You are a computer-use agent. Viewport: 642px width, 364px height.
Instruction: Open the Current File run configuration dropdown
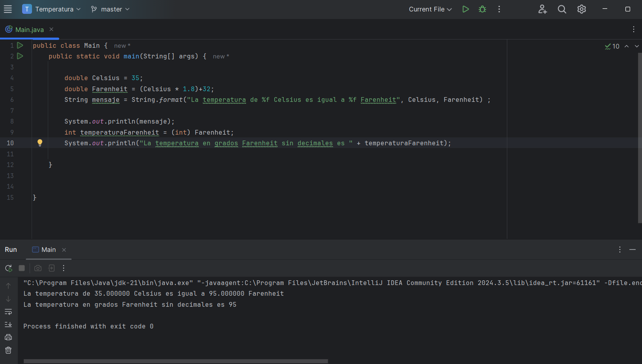click(x=430, y=9)
